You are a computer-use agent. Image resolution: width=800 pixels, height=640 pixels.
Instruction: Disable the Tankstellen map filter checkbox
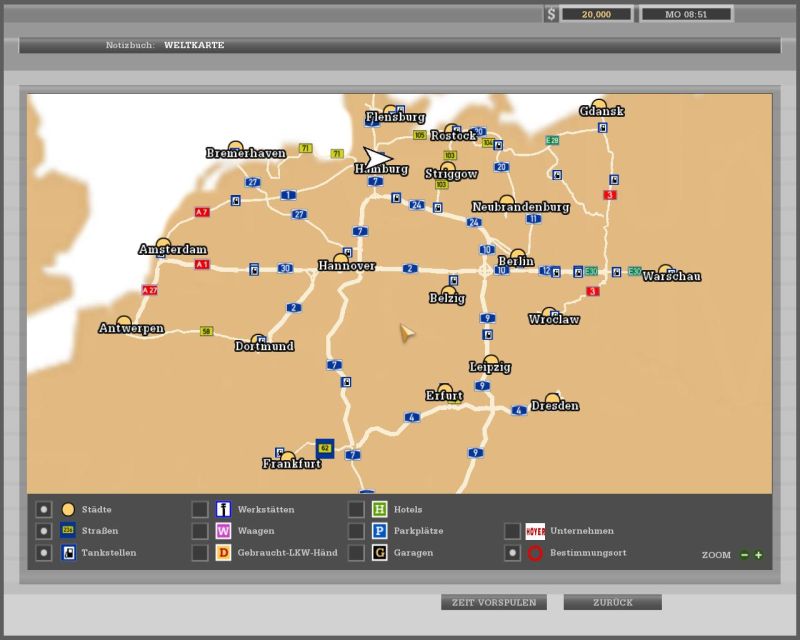(44, 553)
